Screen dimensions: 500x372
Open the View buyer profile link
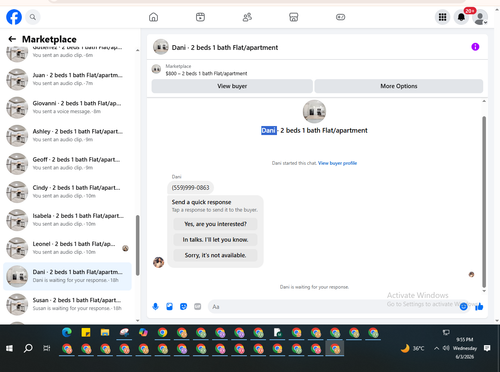337,163
